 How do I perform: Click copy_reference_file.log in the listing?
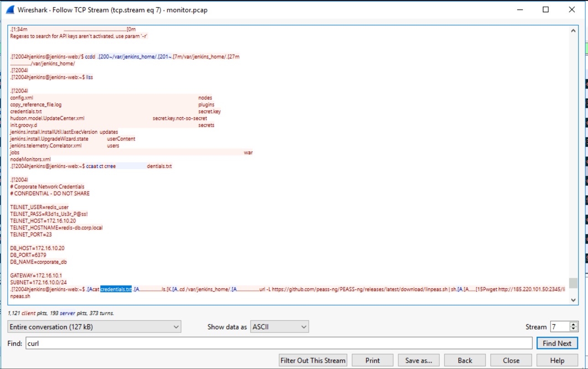coord(36,104)
